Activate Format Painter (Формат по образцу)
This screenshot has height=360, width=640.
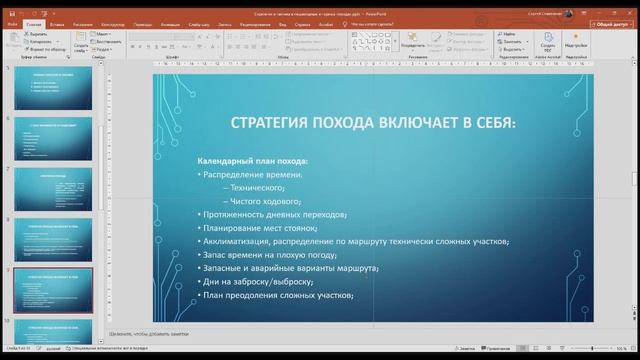pos(44,49)
